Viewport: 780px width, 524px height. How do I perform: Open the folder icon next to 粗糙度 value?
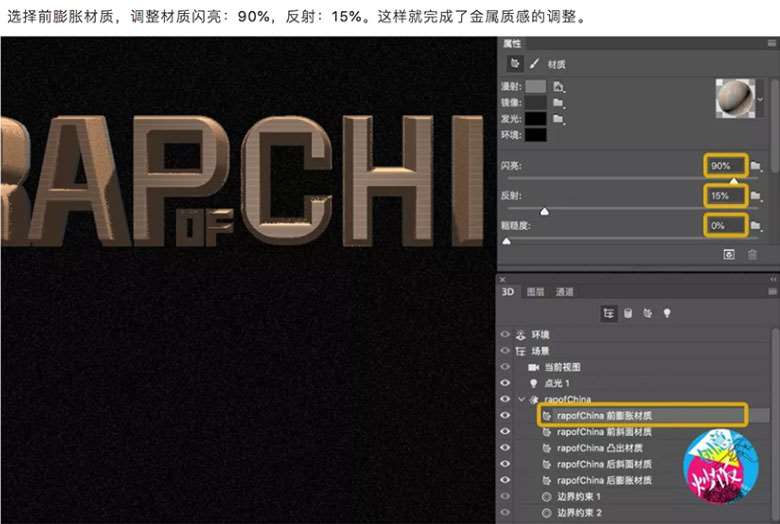coord(756,225)
